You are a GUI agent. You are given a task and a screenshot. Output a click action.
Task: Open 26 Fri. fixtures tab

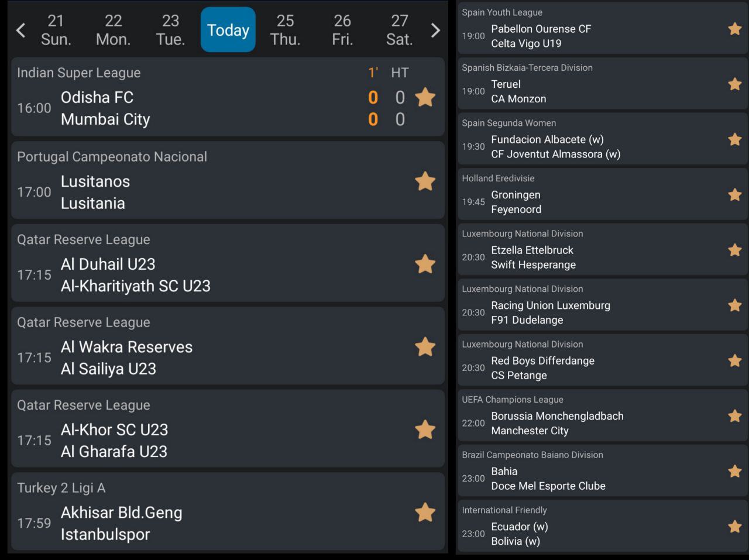[342, 30]
